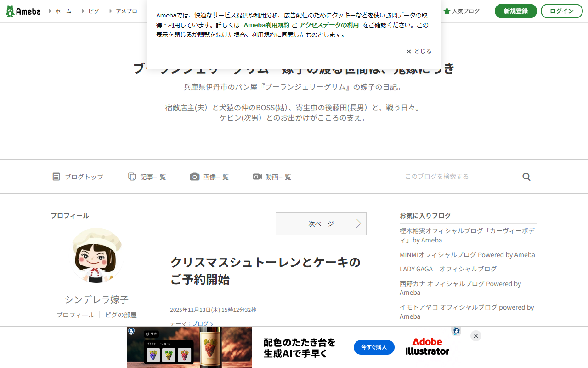
Task: Open 樫木裕実オフィシャルブログ favorite link
Action: point(467,235)
